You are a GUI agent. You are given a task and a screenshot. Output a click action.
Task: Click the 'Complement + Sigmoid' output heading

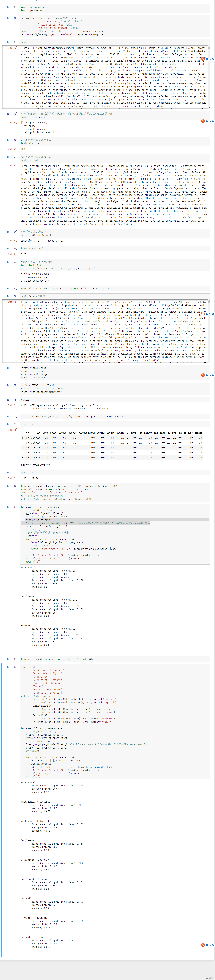coord(34,879)
